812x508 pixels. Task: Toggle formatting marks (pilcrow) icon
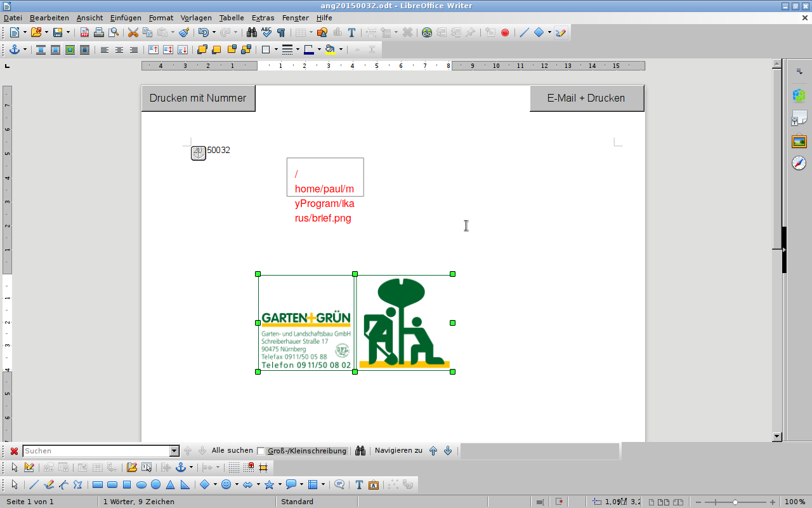point(281,32)
